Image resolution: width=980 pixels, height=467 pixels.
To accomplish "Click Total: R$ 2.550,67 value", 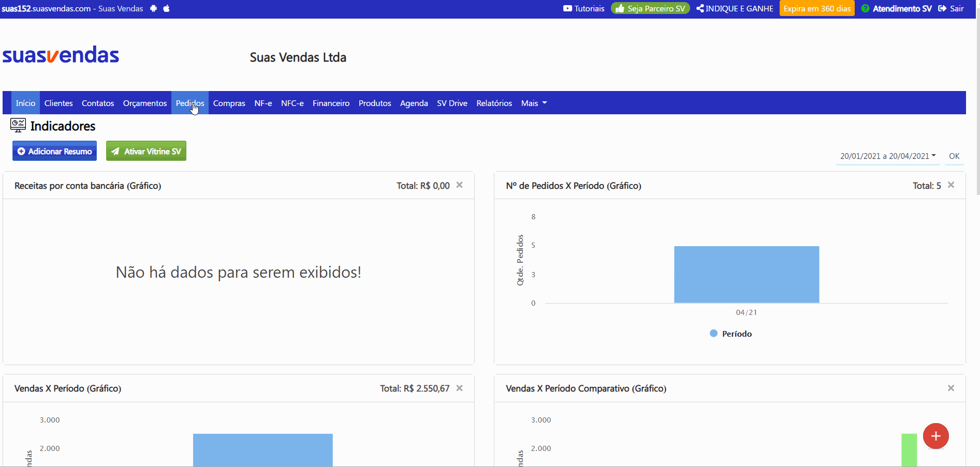I will click(415, 388).
